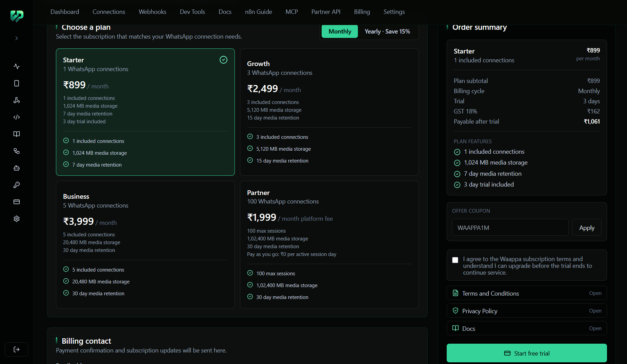
Task: Expand the sidebar with the chevron arrow
Action: coord(17,38)
